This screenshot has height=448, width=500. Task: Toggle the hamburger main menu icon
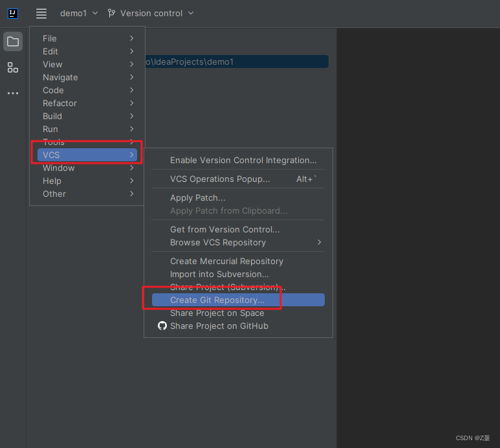(41, 14)
